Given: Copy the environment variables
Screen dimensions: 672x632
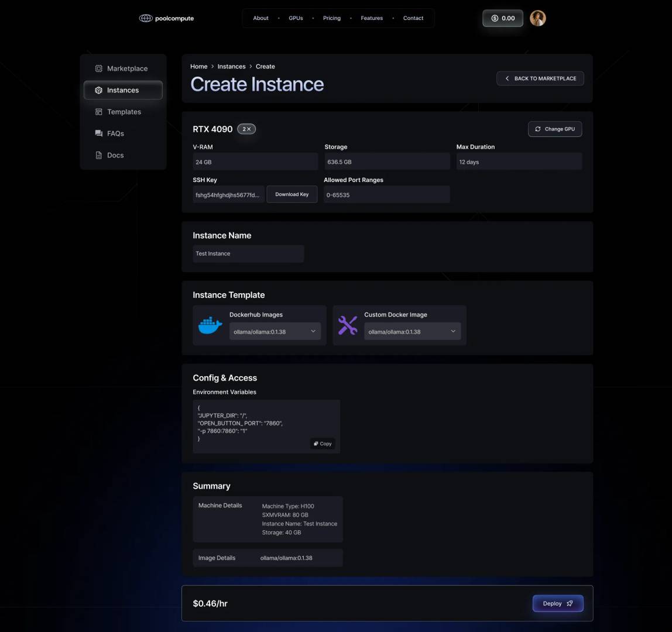Looking at the screenshot, I should [323, 444].
